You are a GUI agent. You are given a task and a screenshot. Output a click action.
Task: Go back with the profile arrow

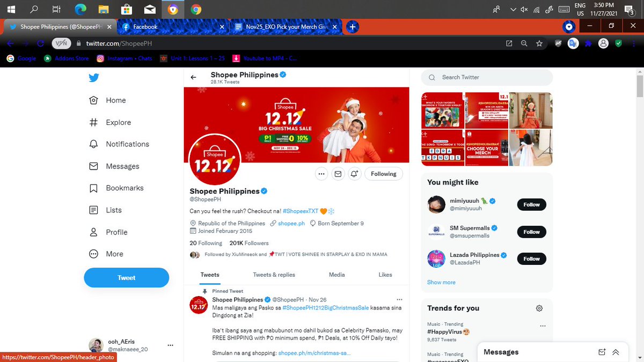[x=194, y=78]
